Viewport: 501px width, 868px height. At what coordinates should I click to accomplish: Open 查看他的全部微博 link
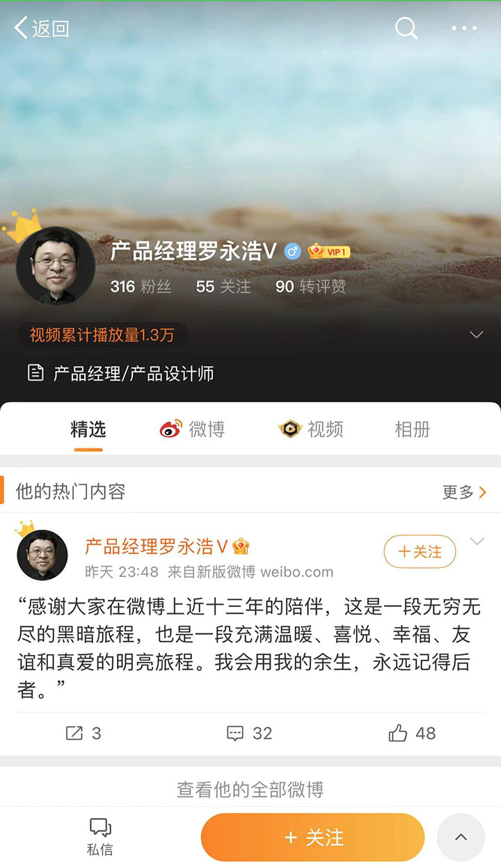[250, 789]
